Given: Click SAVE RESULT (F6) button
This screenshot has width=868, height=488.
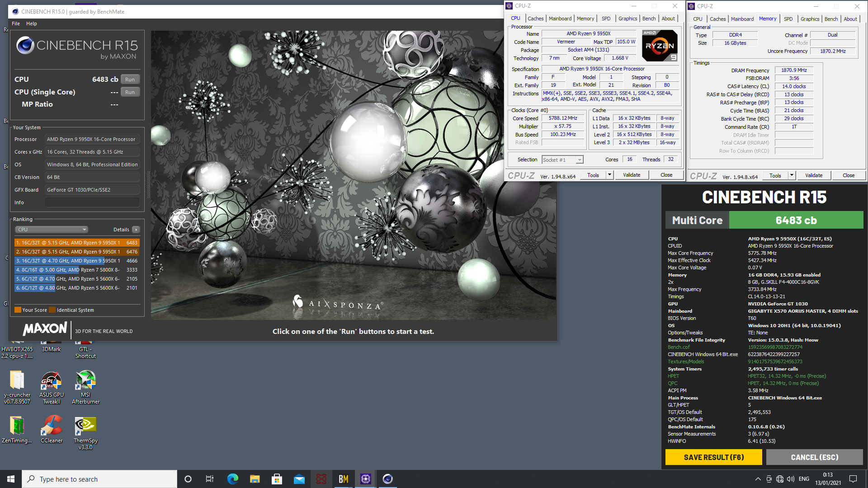Looking at the screenshot, I should (x=713, y=457).
